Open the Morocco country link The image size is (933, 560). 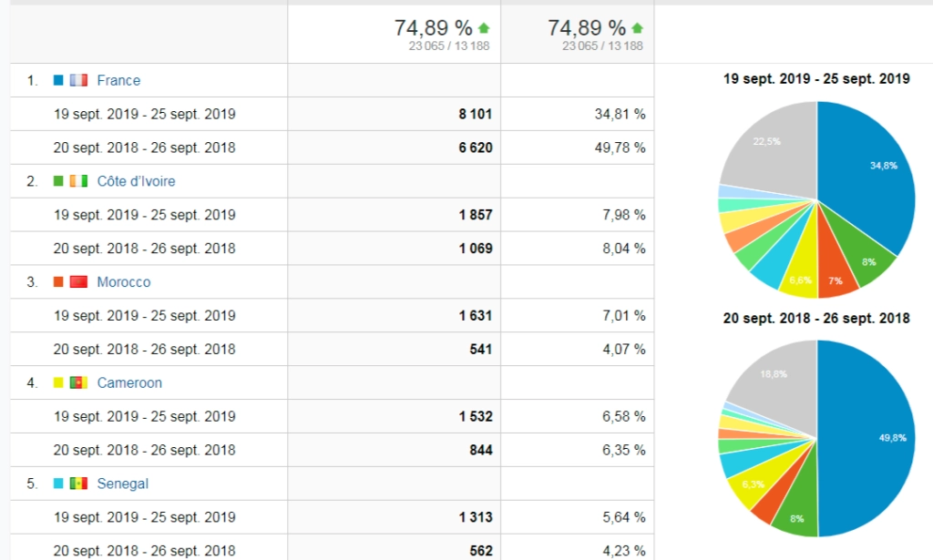(124, 282)
